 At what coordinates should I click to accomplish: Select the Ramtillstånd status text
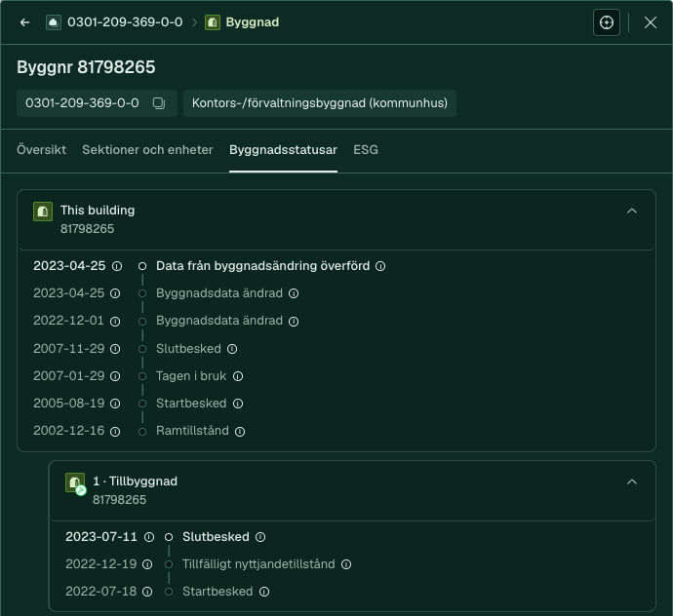192,431
